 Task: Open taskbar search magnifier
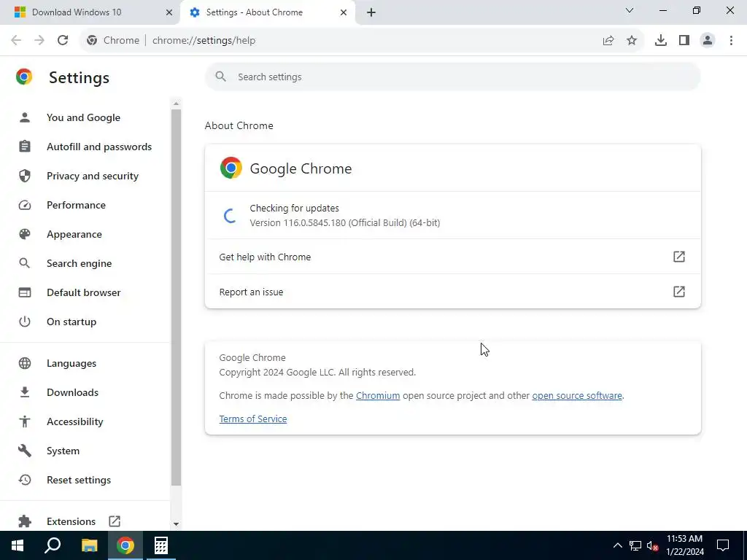[53, 545]
